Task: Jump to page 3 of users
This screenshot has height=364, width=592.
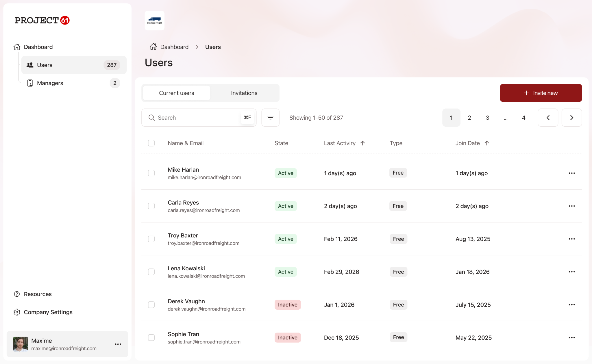Action: (x=487, y=118)
